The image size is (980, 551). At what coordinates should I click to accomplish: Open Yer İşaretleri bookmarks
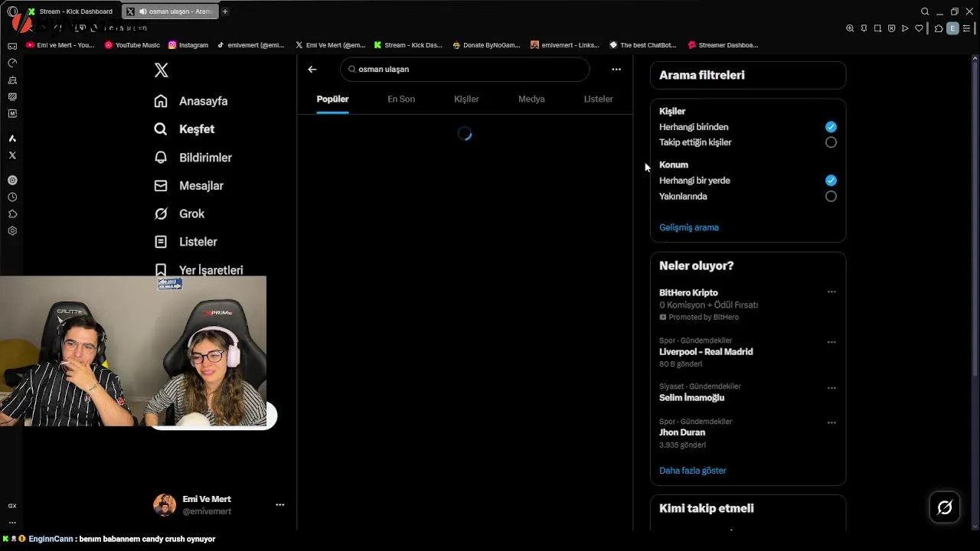[x=199, y=270]
